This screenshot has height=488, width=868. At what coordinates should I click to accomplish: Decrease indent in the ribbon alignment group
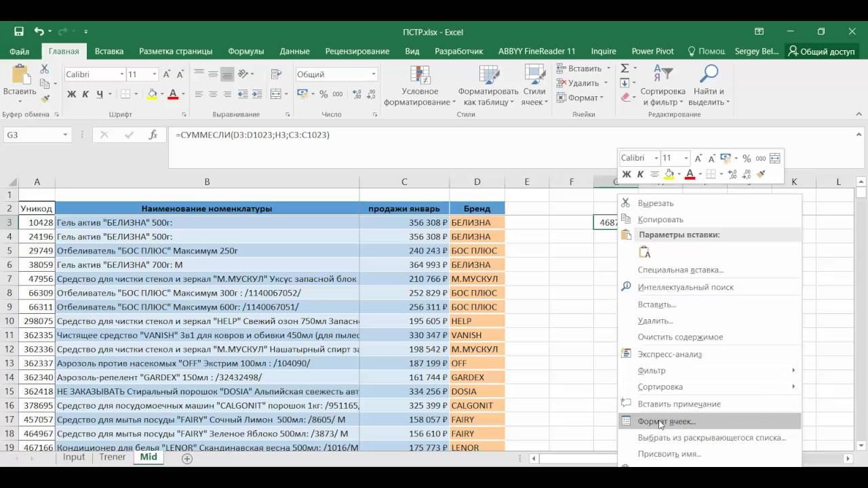pos(244,94)
